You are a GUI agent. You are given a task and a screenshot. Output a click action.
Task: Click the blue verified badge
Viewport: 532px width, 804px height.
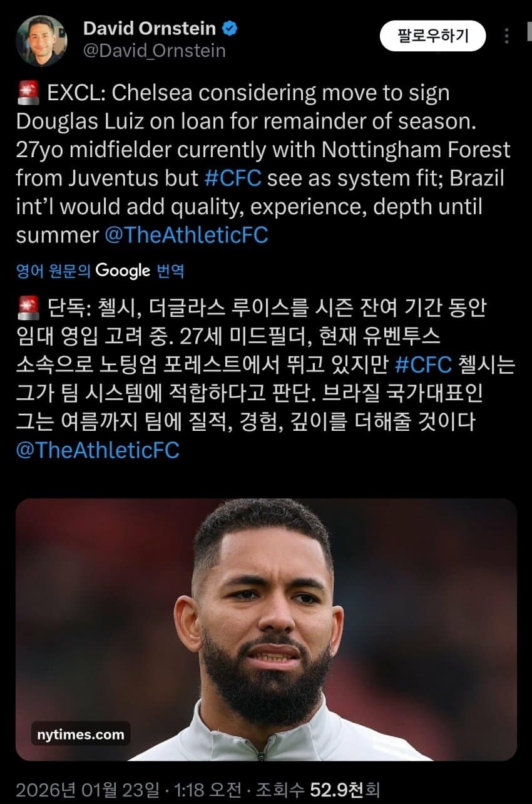230,28
